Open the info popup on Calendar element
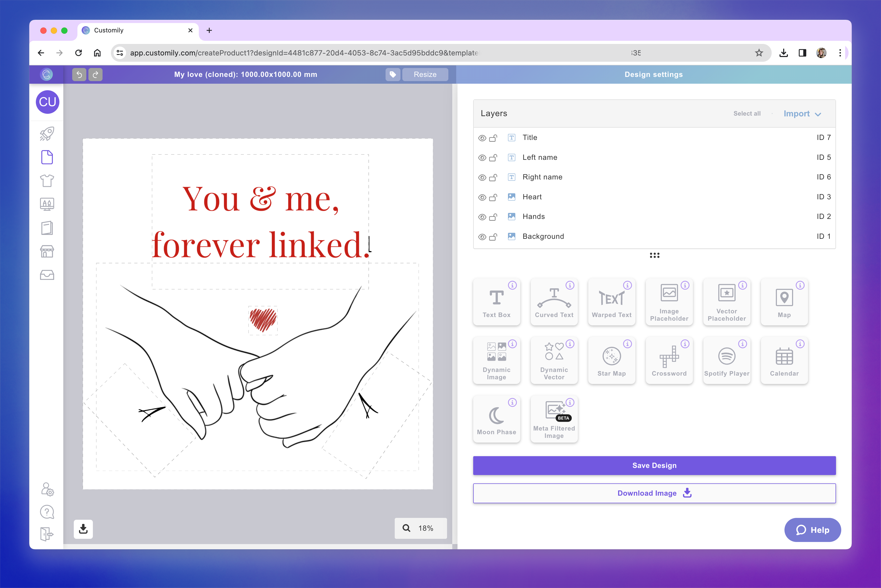881x588 pixels. click(x=800, y=344)
